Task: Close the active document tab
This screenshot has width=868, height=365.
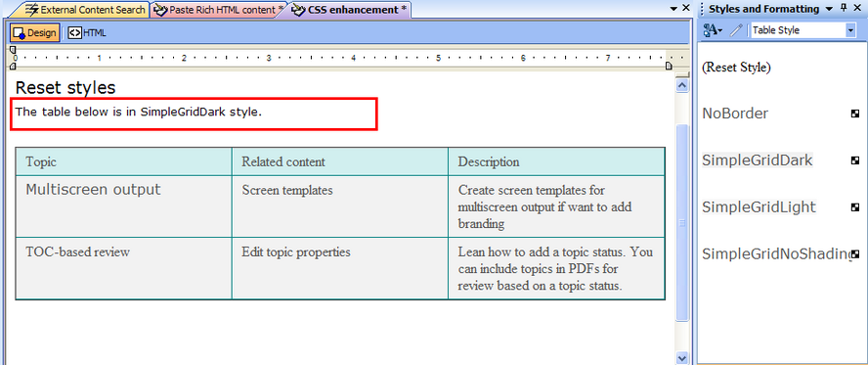Action: (x=686, y=8)
